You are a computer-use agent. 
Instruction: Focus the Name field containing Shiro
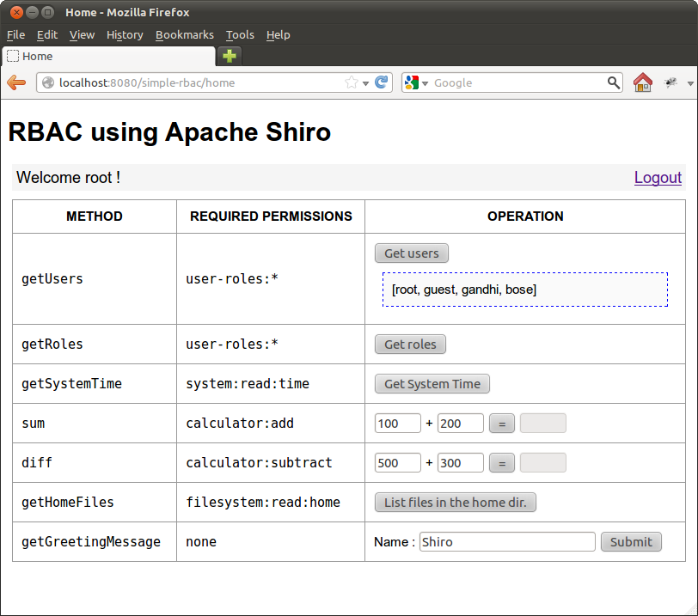[507, 542]
